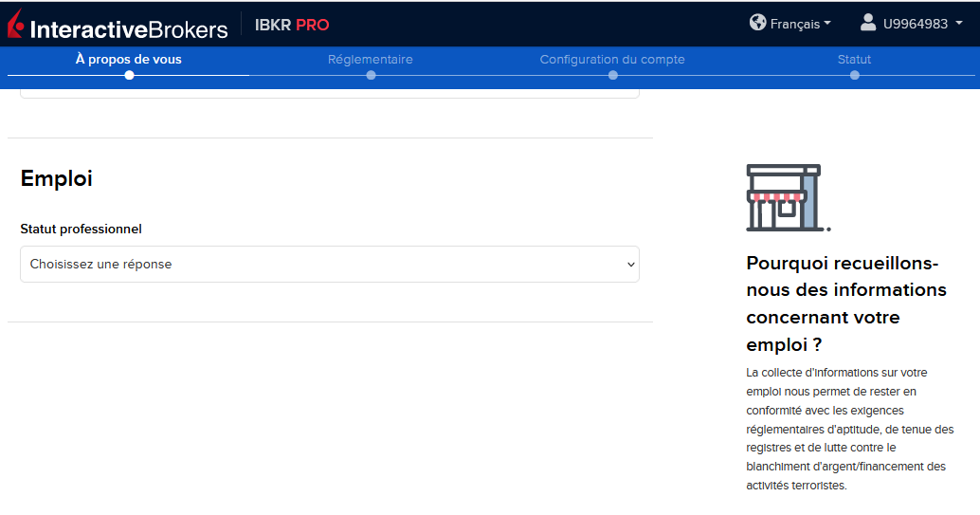980x515 pixels.
Task: Click the Pourquoi recueillons-nous heading
Action: (846, 304)
